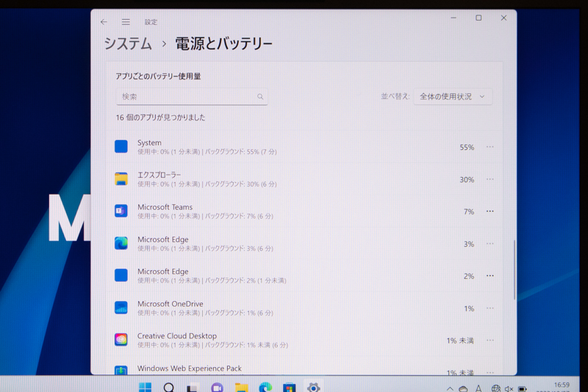Open more options for Creative Cloud Desktop
Viewport: 588px width, 392px height.
490,341
